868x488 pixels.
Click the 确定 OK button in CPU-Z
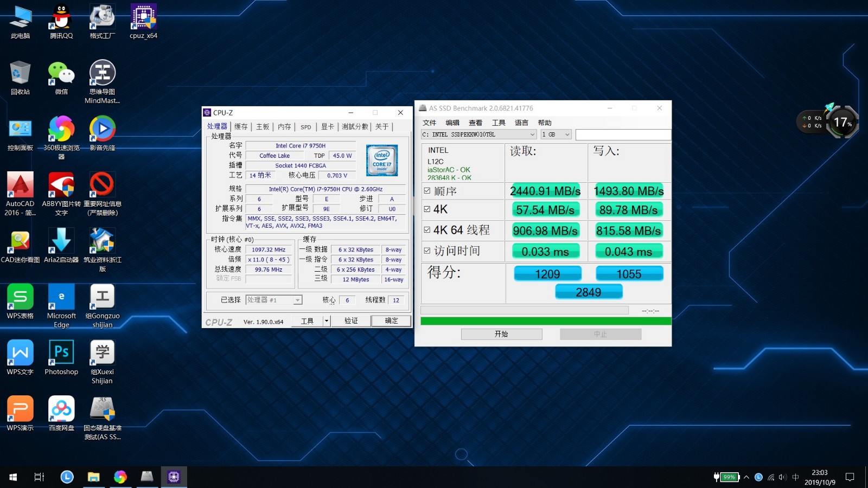coord(391,321)
